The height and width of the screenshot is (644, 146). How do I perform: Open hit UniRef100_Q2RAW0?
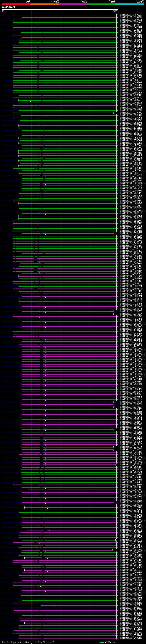coord(131,75)
